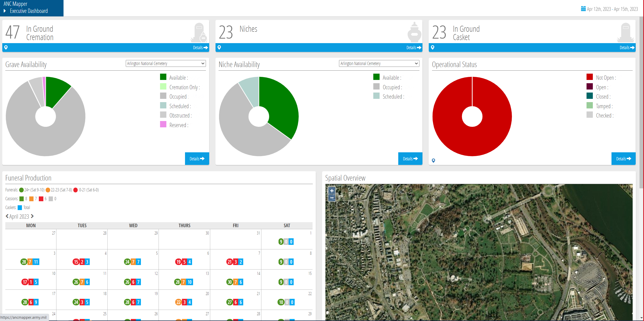Click the blue Caskets Total legend square
Screen dimensions: 644x321
pos(20,208)
